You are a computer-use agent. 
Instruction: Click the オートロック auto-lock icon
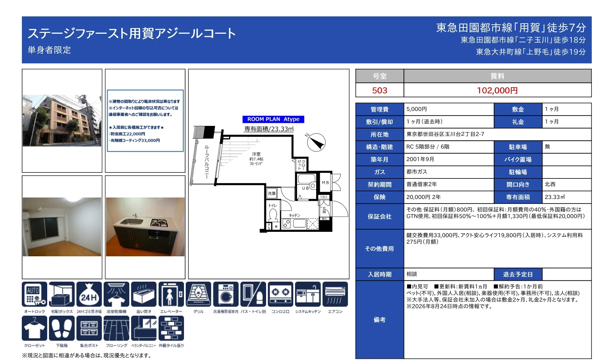click(x=34, y=294)
